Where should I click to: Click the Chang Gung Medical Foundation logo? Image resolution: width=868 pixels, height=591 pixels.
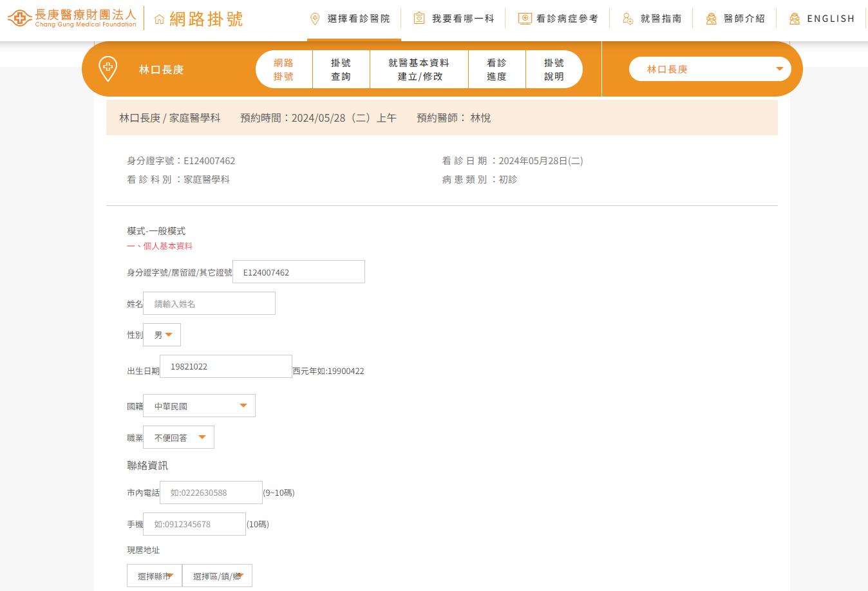pos(72,18)
